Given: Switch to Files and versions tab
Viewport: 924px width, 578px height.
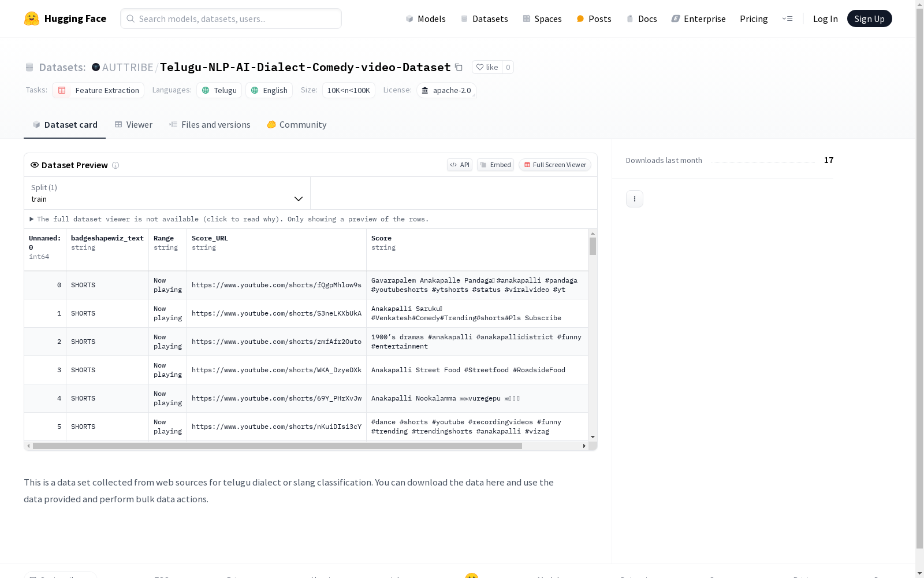Looking at the screenshot, I should (x=210, y=124).
